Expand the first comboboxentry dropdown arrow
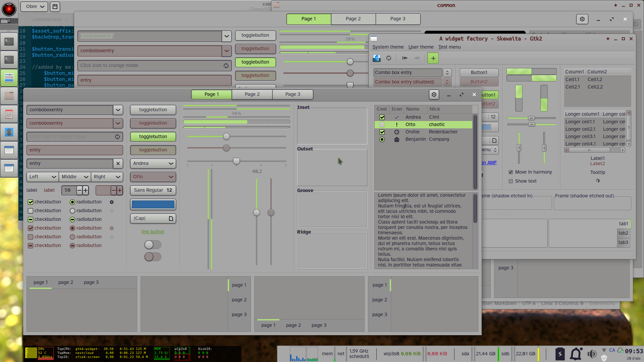 click(x=118, y=110)
